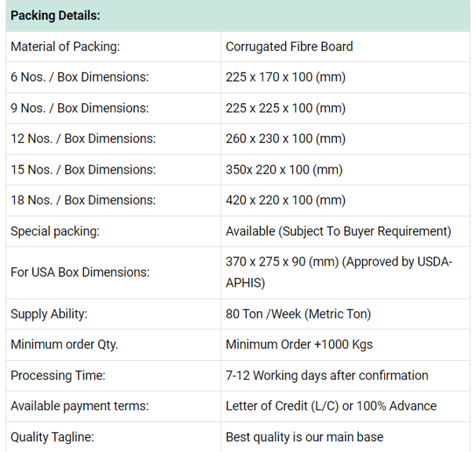Select the 225 x 170 x 100 value
This screenshot has width=476, height=452.
point(285,77)
